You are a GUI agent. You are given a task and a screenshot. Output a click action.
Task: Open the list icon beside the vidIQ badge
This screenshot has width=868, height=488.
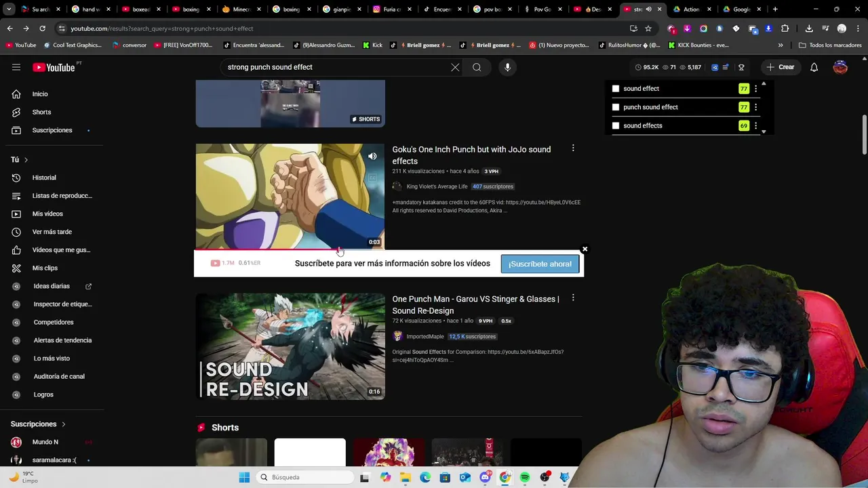[726, 67]
